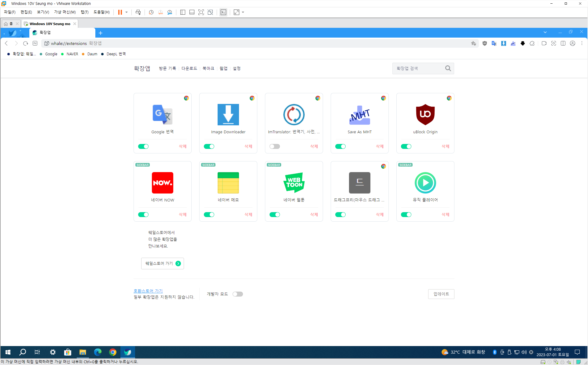The image size is (588, 365).
Task: Open the screen capture tool icon
Action: pos(553,43)
